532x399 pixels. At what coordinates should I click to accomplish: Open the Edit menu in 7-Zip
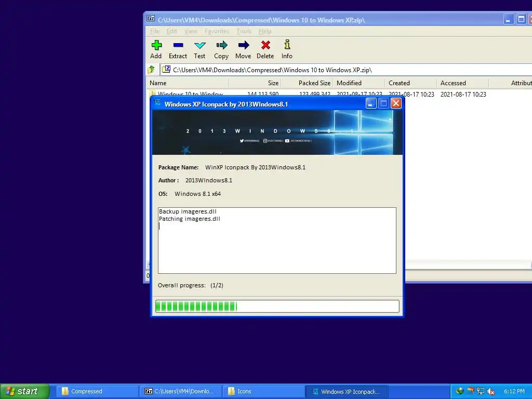171,31
